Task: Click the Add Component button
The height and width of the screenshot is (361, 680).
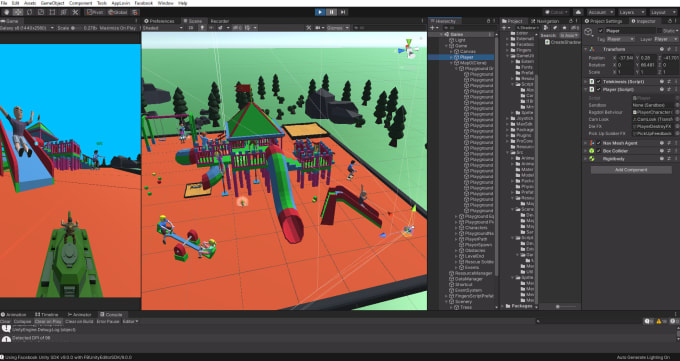Action: click(631, 170)
